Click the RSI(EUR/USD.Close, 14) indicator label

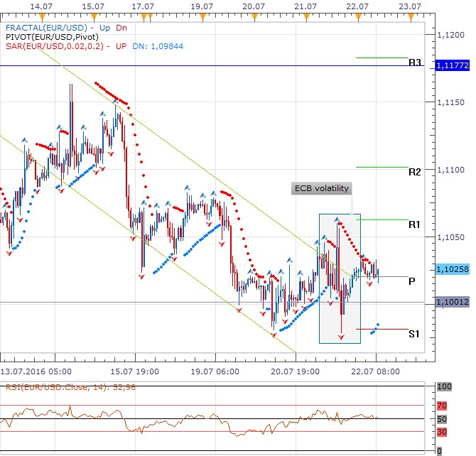tap(67, 387)
